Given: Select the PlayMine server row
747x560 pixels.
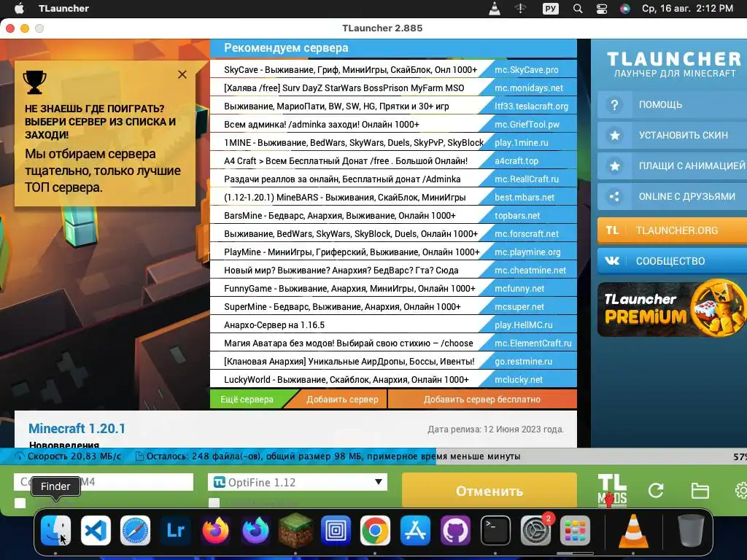Looking at the screenshot, I should tap(393, 252).
